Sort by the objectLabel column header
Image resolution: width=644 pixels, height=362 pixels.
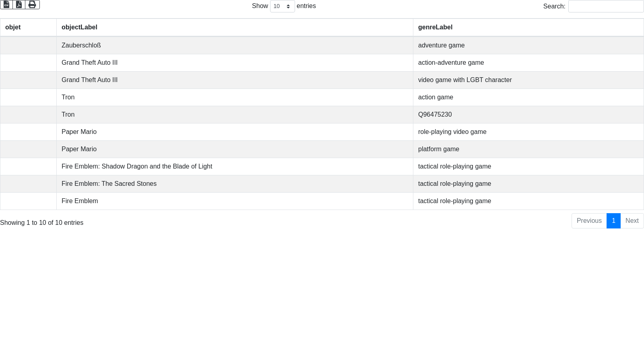pyautogui.click(x=79, y=27)
